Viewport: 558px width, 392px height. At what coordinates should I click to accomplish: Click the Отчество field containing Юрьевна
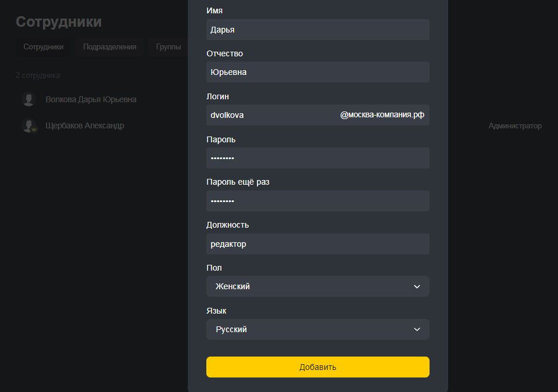(x=317, y=72)
